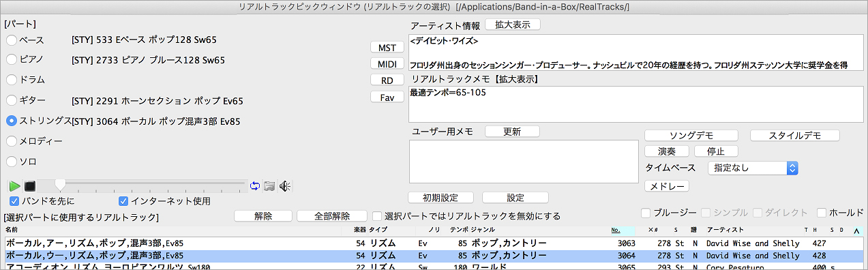This screenshot has height=270, width=868.
Task: Click the playback position slider thumb
Action: click(x=60, y=185)
